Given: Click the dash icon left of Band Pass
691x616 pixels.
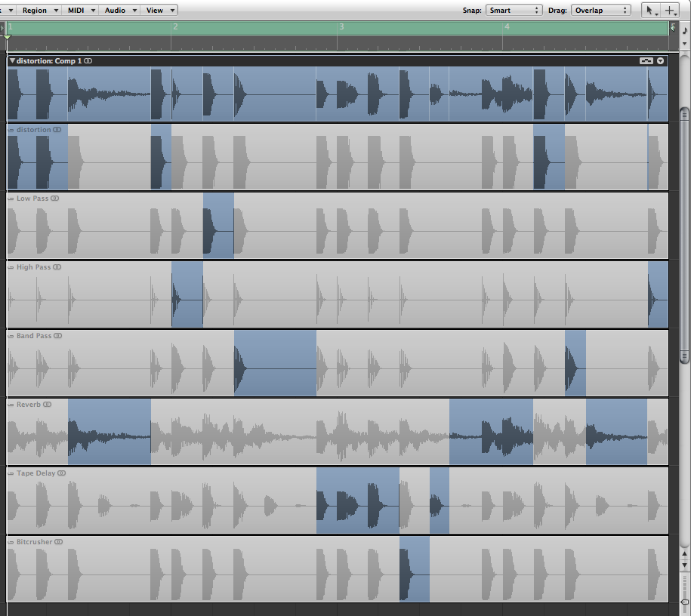Looking at the screenshot, I should 11,336.
